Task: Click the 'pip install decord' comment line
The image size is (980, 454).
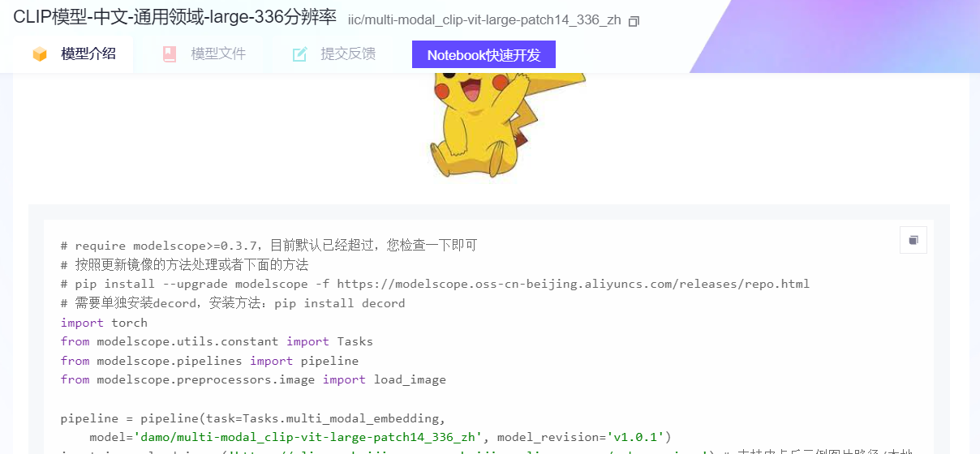Action: 233,303
